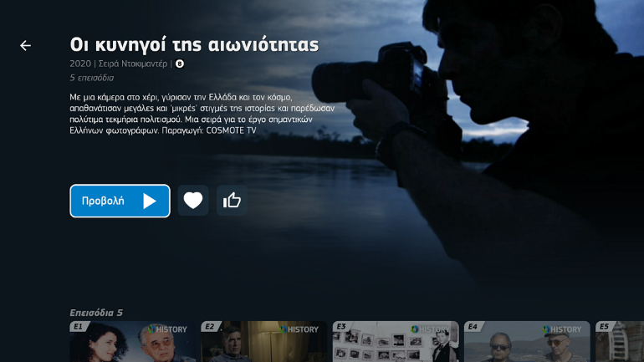Screen dimensions: 644x362
Task: Click the series description paragraph
Action: tap(201, 114)
